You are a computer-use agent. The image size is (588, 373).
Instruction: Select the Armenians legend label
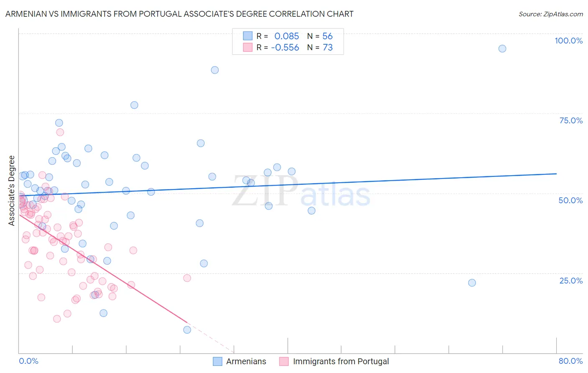pos(246,361)
